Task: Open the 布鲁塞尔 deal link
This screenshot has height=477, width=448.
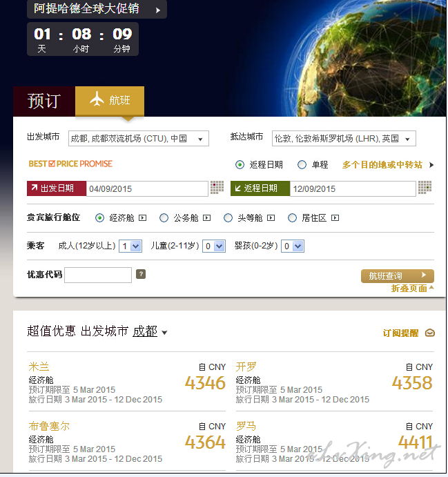Action: click(49, 426)
